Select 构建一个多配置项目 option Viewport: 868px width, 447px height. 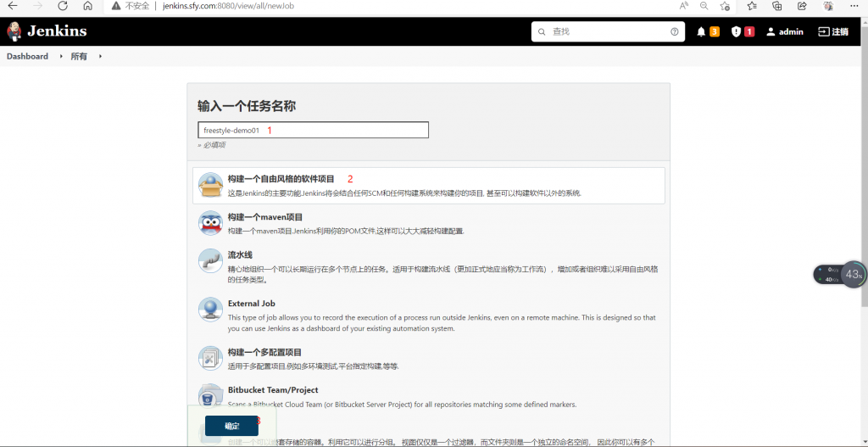[x=428, y=359]
